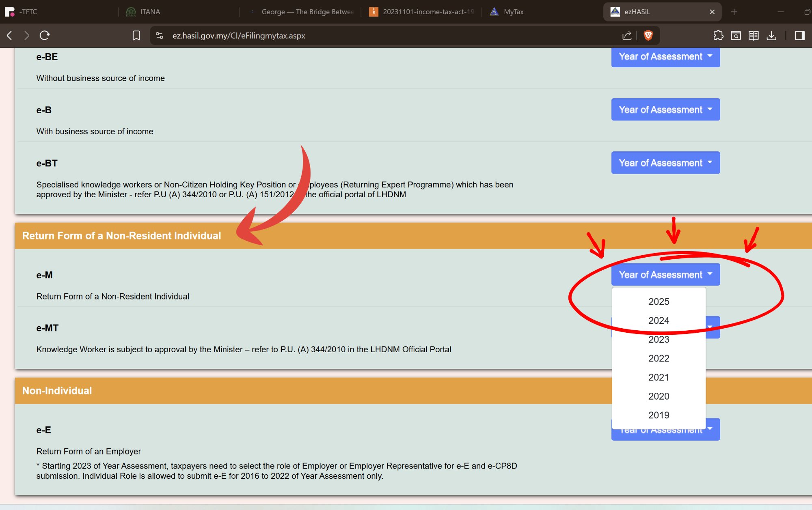Click the browser back arrow
Screen dimensions: 812x510
click(10, 36)
